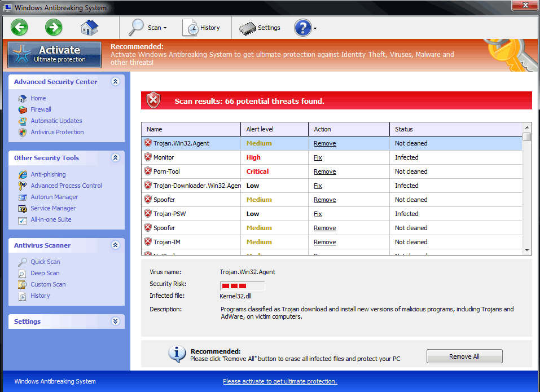The width and height of the screenshot is (540, 392).
Task: Open Settings from the top toolbar
Action: 261,28
